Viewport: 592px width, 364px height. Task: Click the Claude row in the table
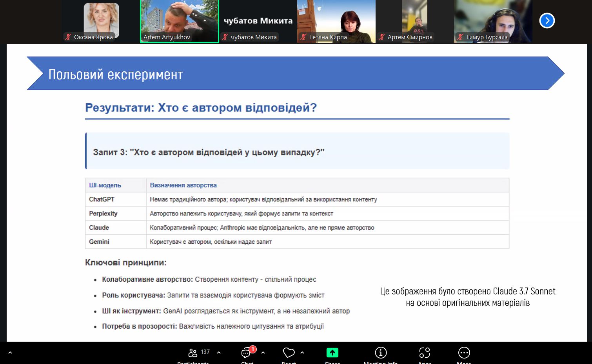[297, 228]
